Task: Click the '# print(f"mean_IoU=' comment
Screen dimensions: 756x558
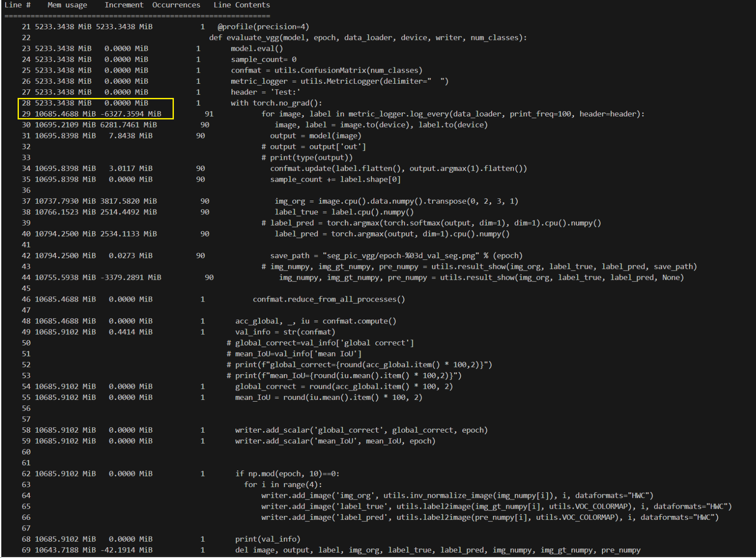Action: (344, 376)
